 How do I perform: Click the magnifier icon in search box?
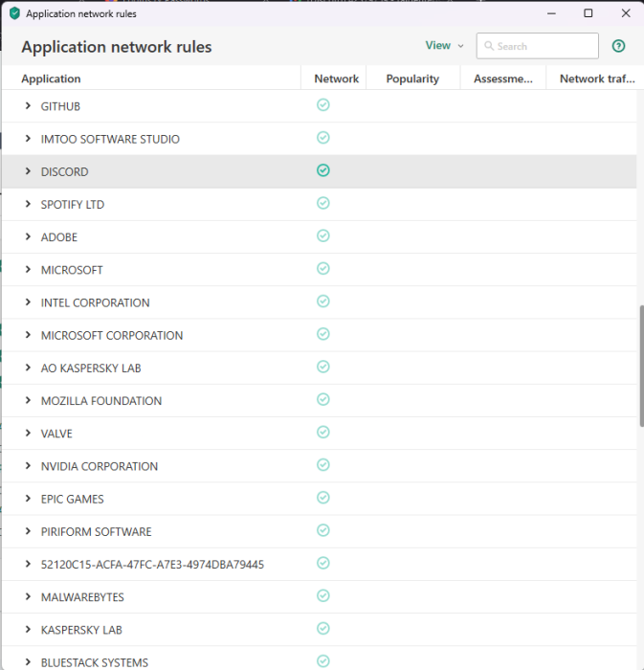(489, 46)
